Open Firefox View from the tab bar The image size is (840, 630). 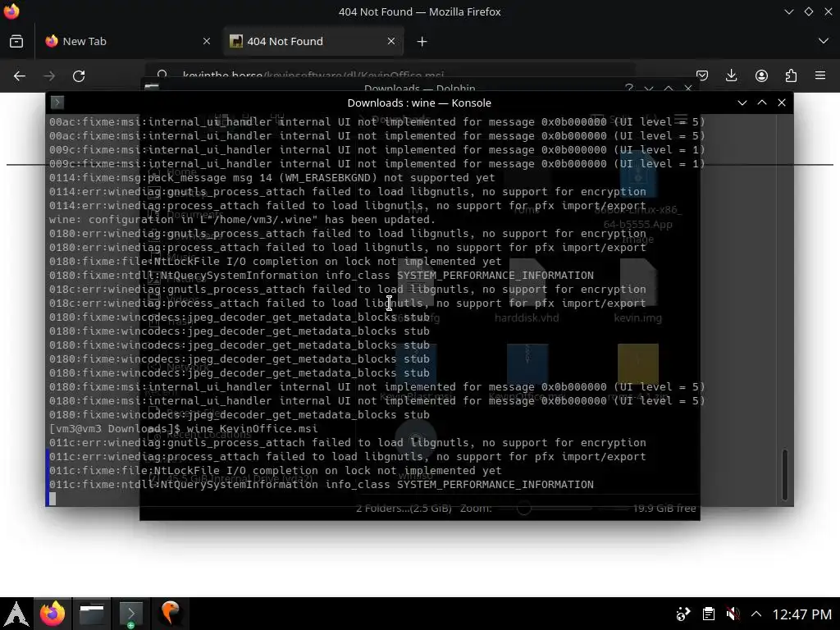16,41
